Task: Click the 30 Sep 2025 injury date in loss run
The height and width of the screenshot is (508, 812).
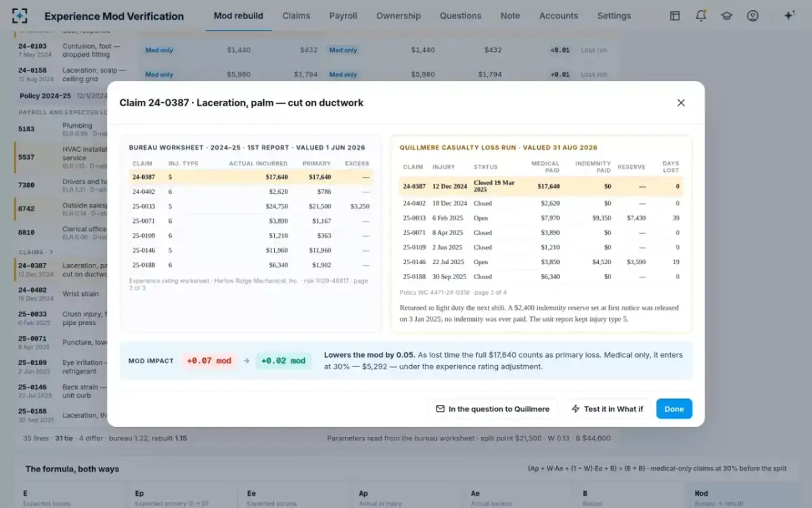Action: [x=449, y=277]
